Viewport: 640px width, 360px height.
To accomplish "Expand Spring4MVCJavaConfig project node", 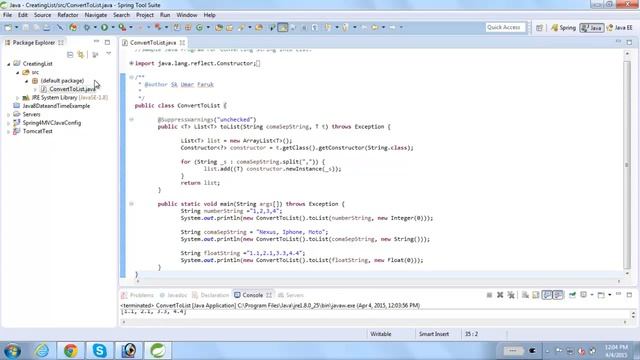I will pyautogui.click(x=9, y=123).
